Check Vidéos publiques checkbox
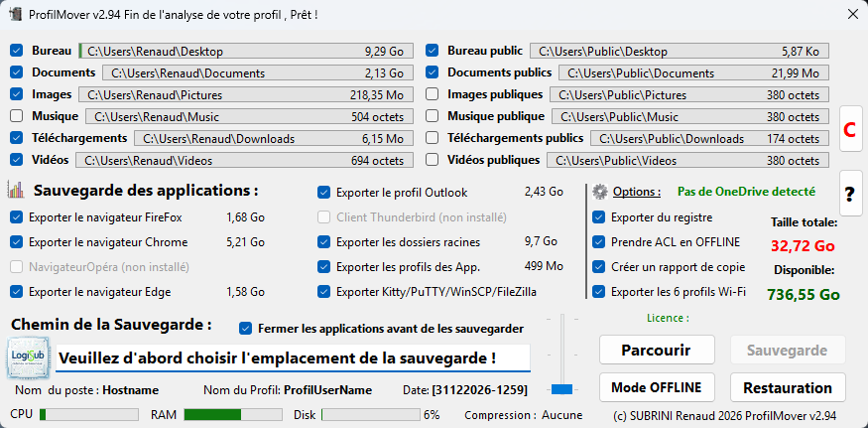 (x=433, y=160)
